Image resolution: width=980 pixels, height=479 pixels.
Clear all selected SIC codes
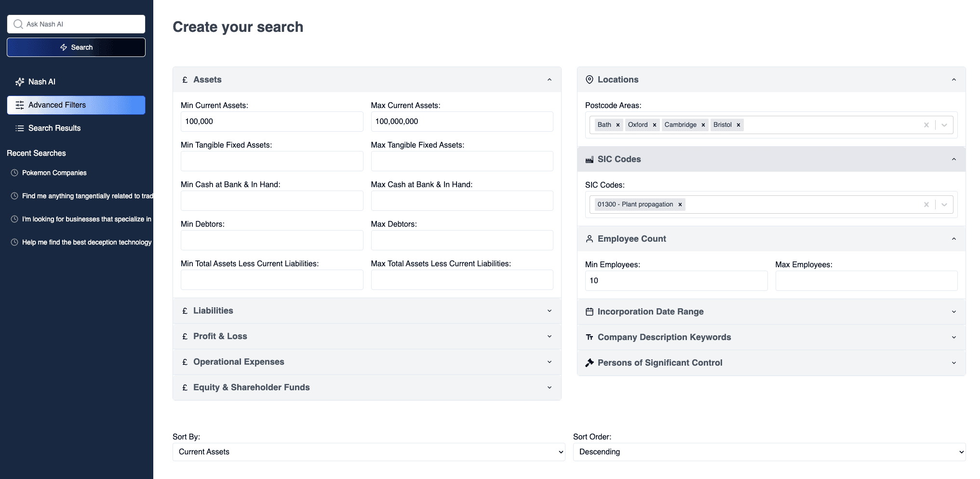click(x=926, y=205)
